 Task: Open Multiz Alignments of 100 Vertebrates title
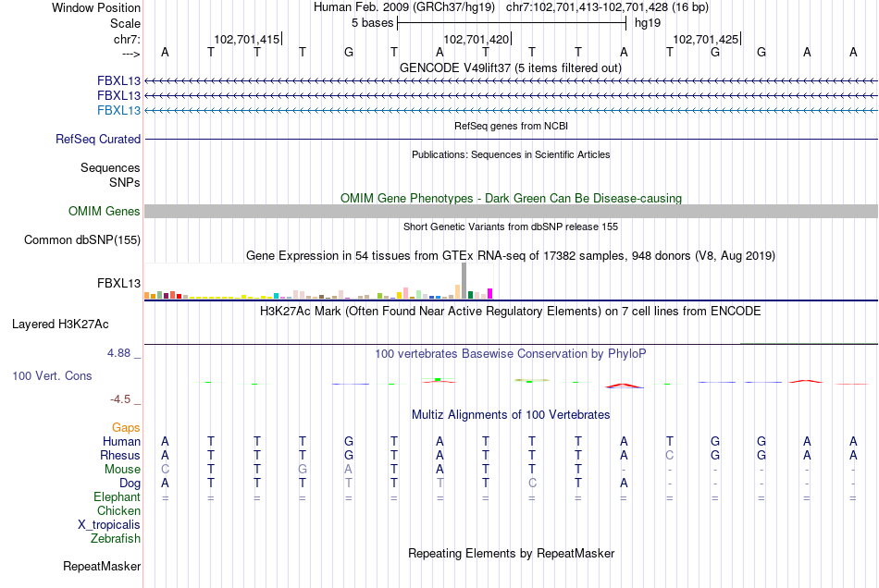pyautogui.click(x=511, y=415)
